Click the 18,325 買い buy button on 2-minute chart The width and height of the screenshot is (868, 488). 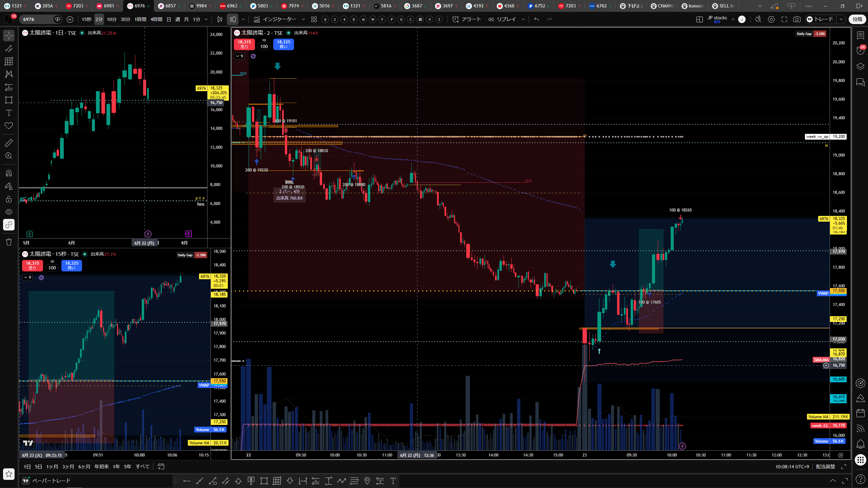click(283, 44)
